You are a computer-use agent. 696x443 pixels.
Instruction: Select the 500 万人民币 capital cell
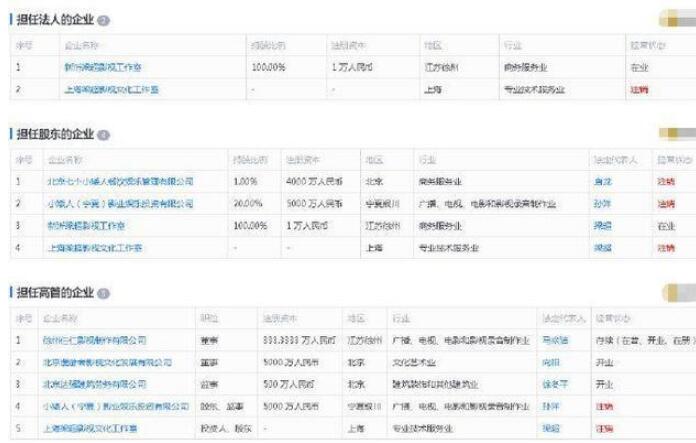point(289,384)
